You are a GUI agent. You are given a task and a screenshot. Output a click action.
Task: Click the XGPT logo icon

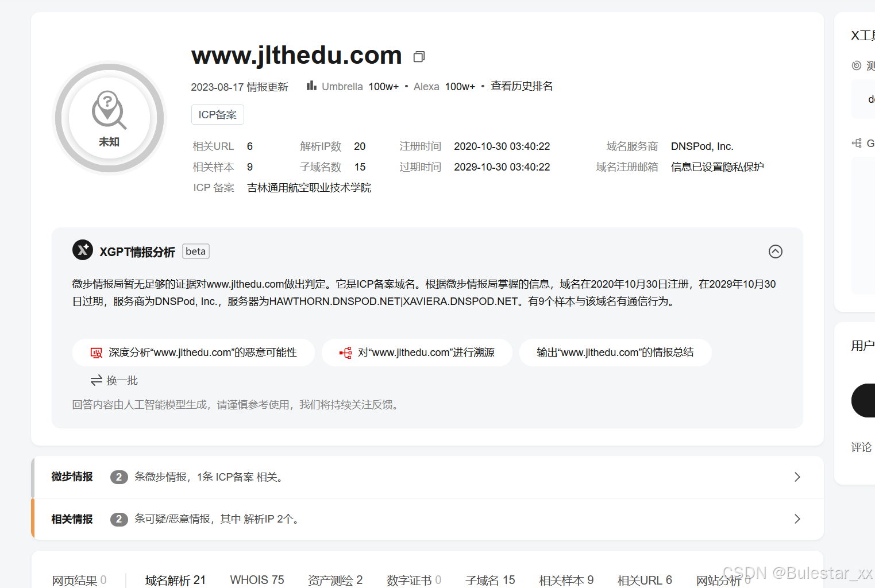[83, 250]
